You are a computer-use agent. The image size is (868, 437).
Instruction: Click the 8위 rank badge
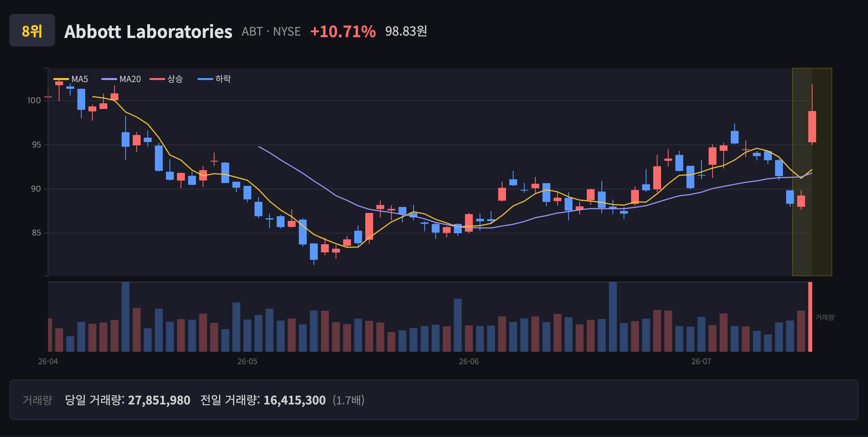tap(32, 30)
